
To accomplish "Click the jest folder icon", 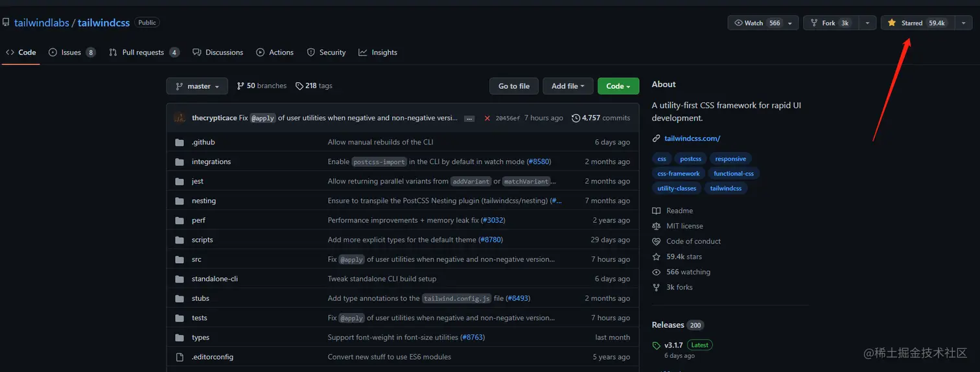I will [180, 181].
